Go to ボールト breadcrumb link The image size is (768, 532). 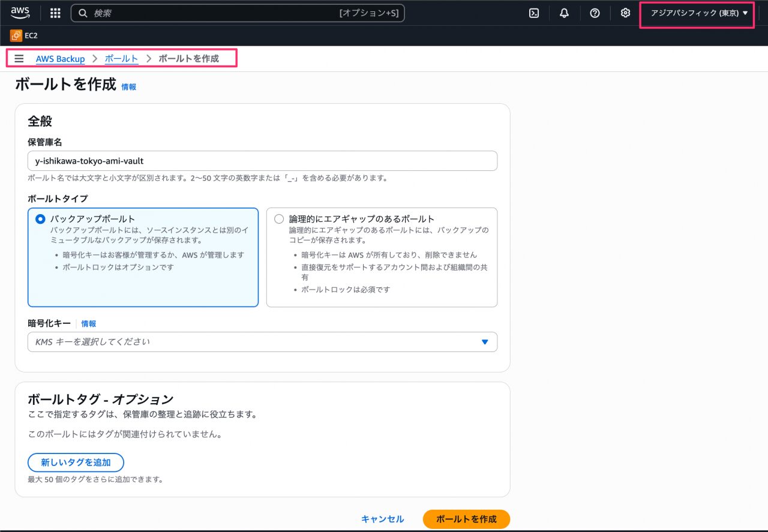pyautogui.click(x=121, y=59)
